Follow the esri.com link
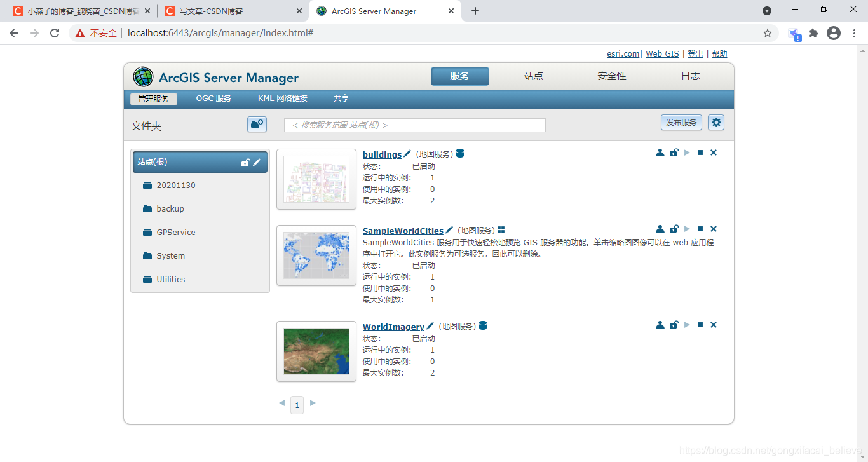This screenshot has height=462, width=868. [x=623, y=54]
